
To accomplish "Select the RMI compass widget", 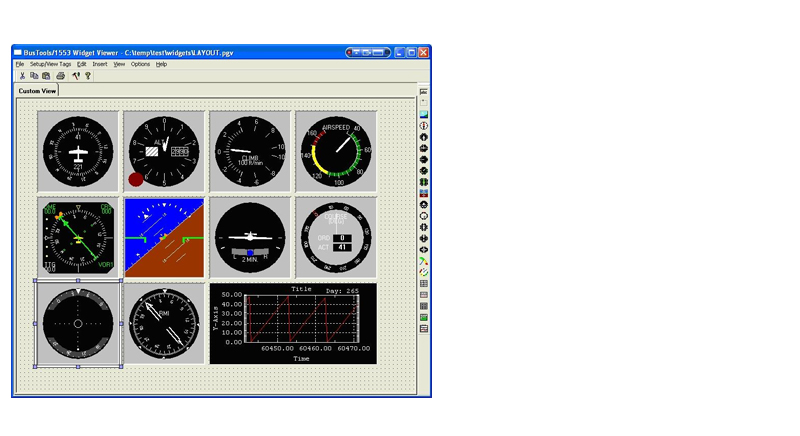I will (x=164, y=324).
